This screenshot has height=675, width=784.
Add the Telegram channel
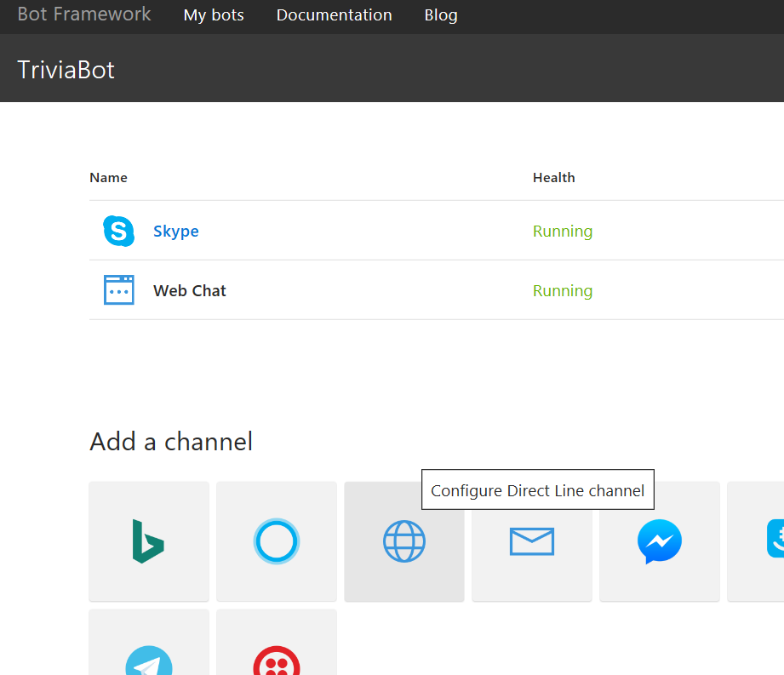(x=149, y=659)
